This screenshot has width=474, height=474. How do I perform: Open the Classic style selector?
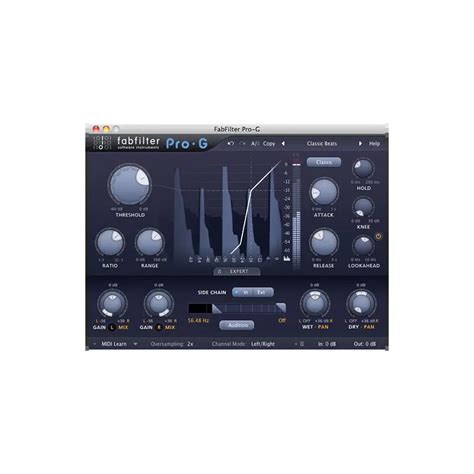[x=324, y=162]
